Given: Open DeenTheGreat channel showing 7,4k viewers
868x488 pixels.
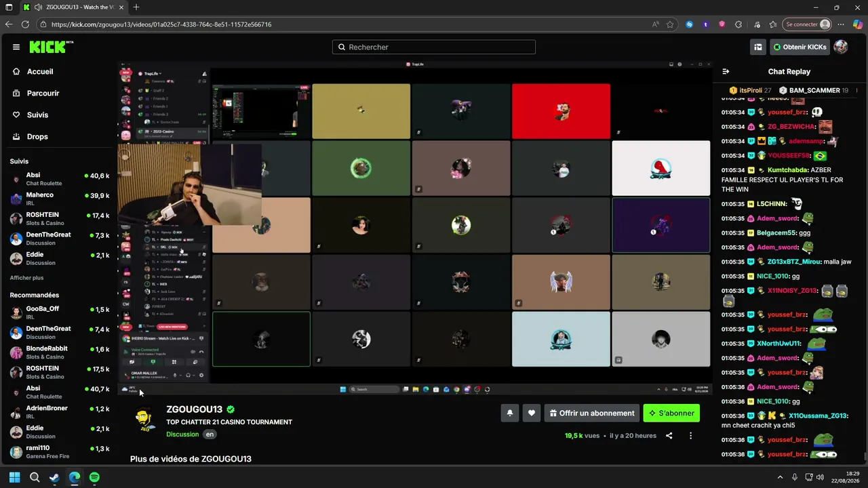Looking at the screenshot, I should pos(58,332).
